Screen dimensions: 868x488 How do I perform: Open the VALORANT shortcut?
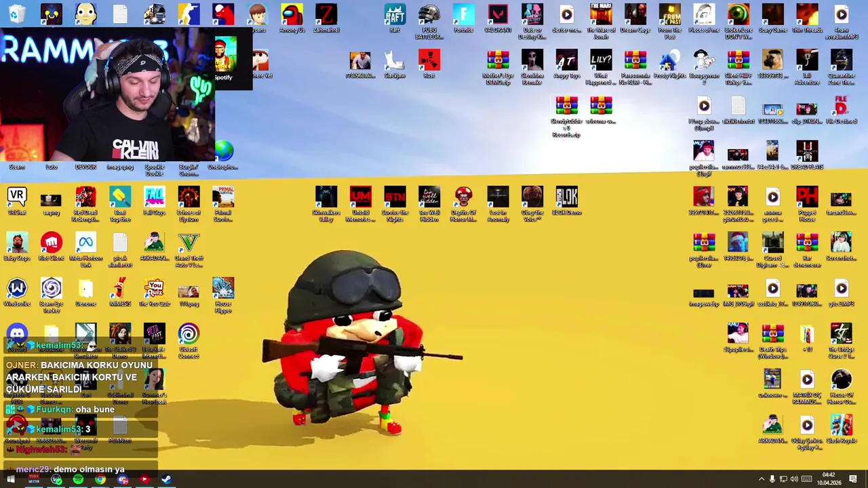pyautogui.click(x=498, y=18)
